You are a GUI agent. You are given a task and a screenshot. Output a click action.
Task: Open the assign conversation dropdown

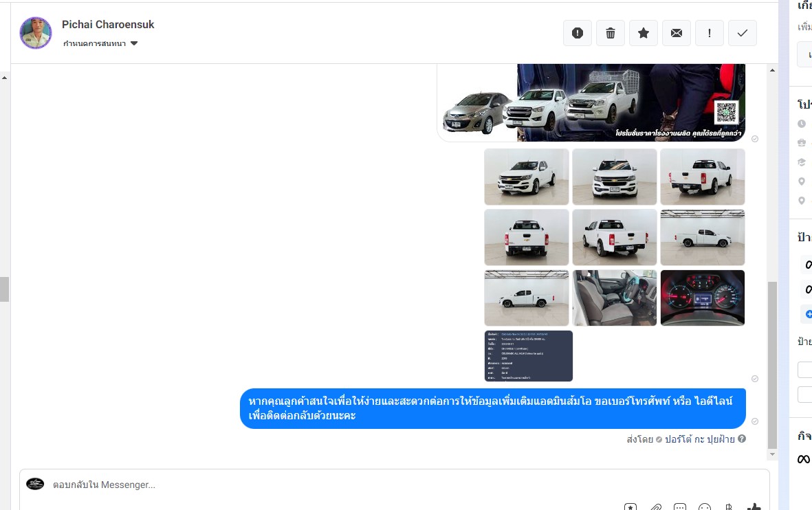click(x=100, y=43)
